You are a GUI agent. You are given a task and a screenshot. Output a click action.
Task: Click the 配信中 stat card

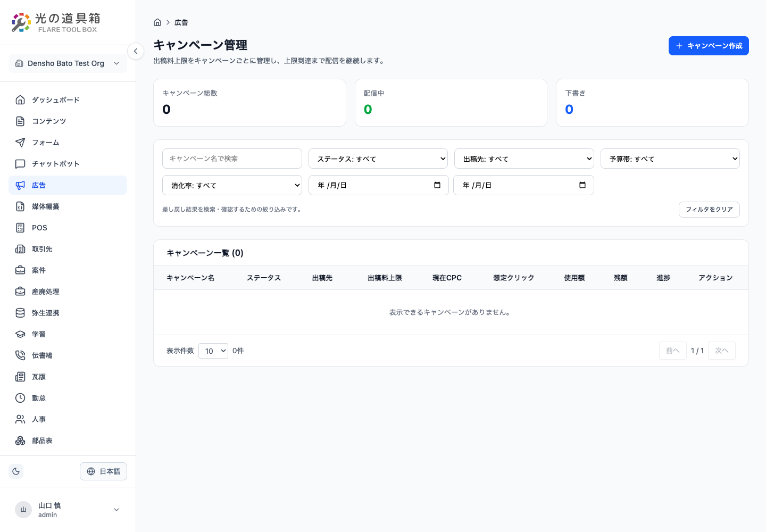coord(451,103)
